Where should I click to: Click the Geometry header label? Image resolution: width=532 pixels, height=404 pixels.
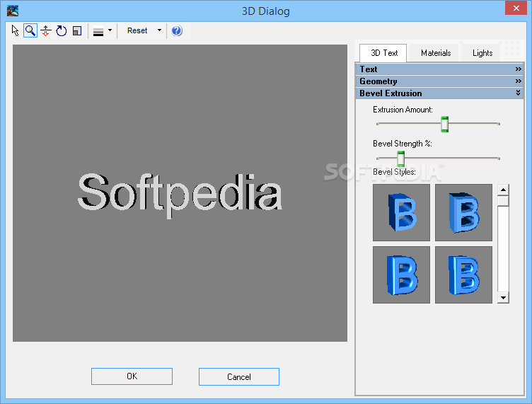click(x=378, y=81)
